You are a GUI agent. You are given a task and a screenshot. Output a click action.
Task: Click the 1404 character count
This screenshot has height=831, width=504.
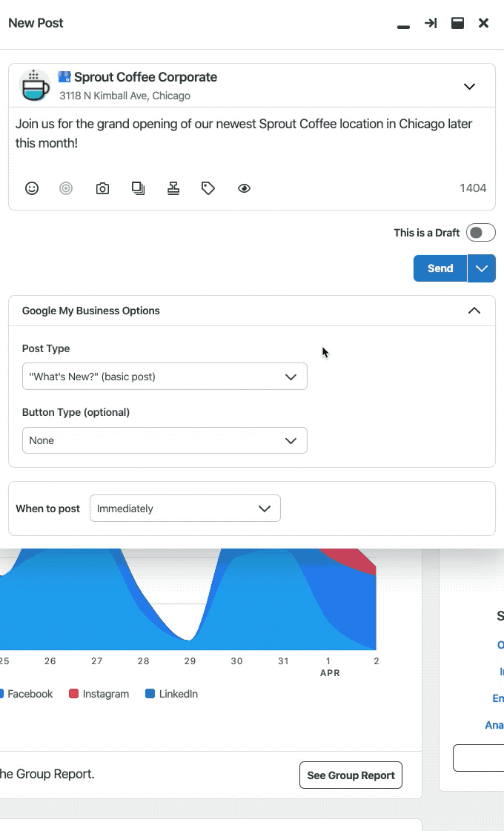[473, 188]
